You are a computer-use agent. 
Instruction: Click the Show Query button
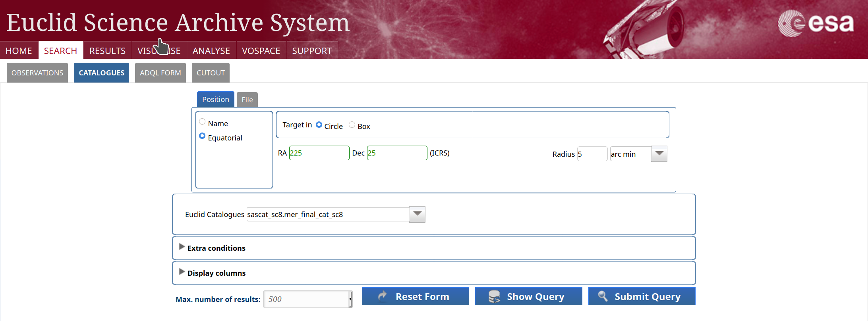(529, 296)
